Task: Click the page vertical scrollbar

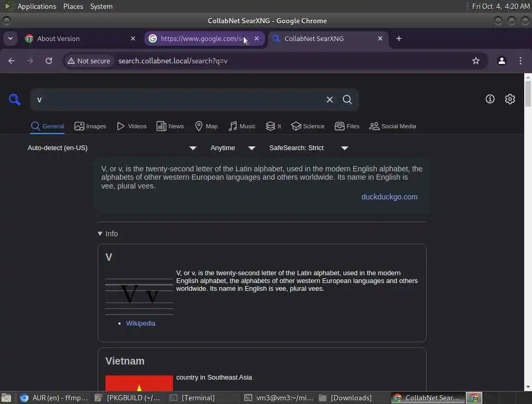Action: click(528, 94)
